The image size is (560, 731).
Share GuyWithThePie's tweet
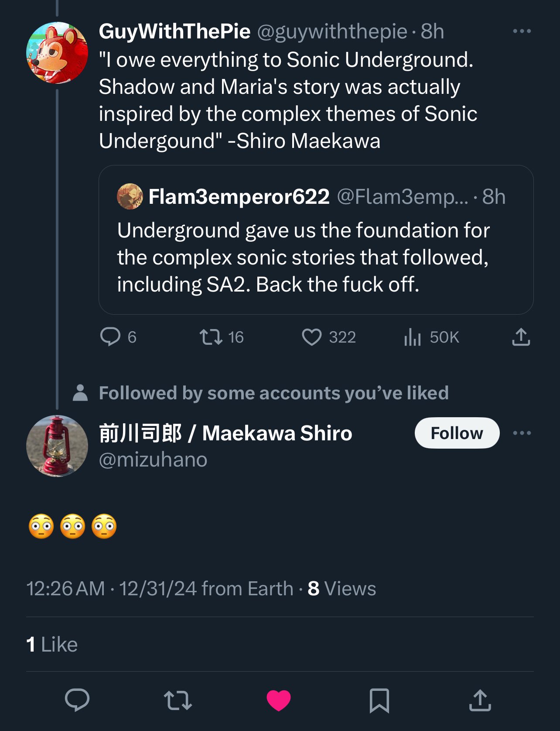[x=521, y=337]
